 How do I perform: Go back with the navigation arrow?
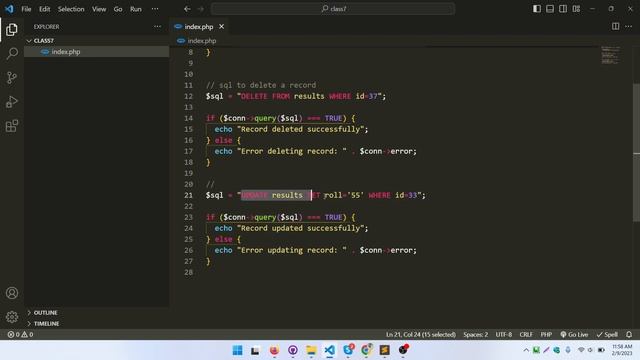187,9
